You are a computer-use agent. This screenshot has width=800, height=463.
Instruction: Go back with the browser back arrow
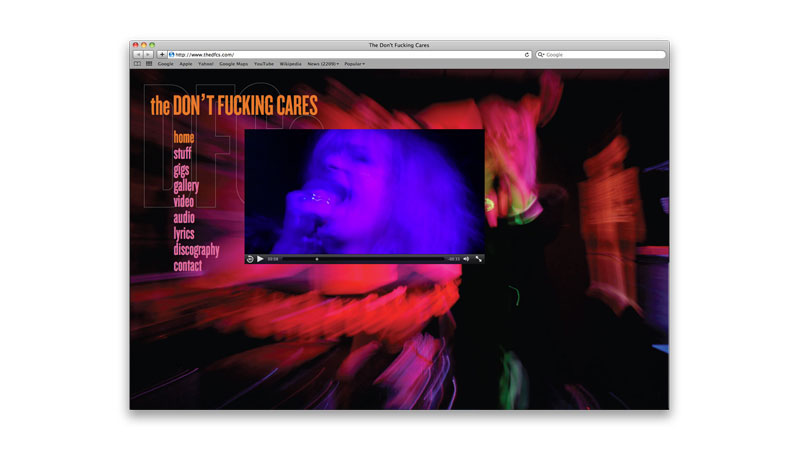pyautogui.click(x=138, y=55)
